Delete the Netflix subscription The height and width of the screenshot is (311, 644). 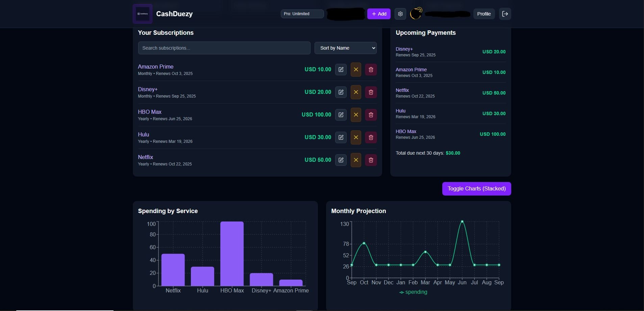pos(371,160)
